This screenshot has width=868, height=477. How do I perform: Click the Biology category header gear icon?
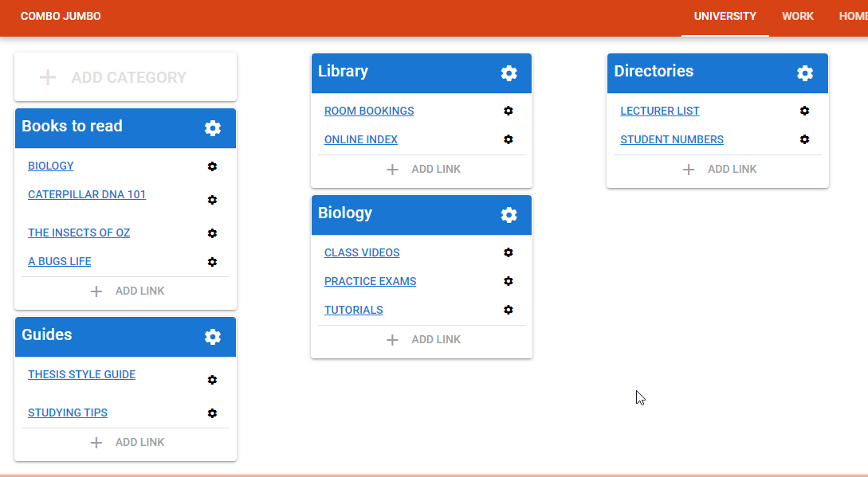pyautogui.click(x=509, y=215)
